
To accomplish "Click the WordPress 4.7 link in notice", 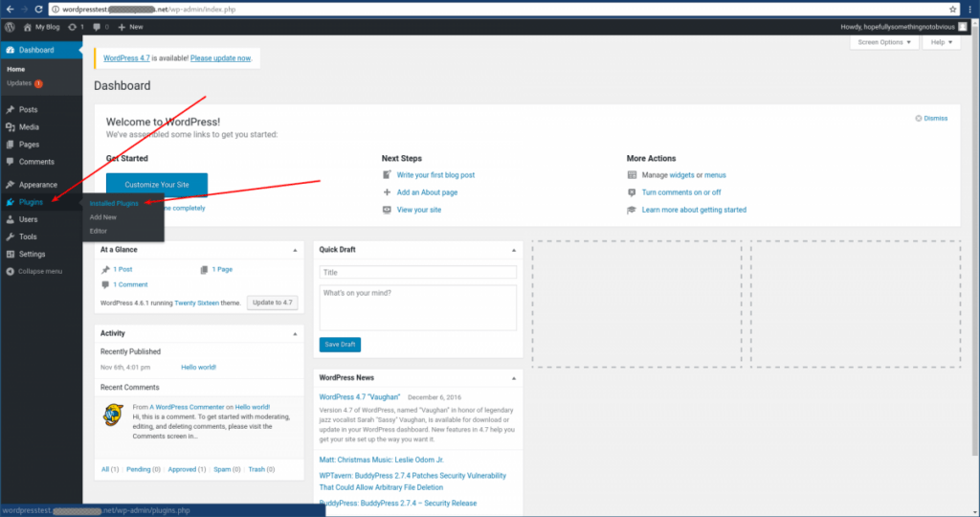I will [x=126, y=58].
